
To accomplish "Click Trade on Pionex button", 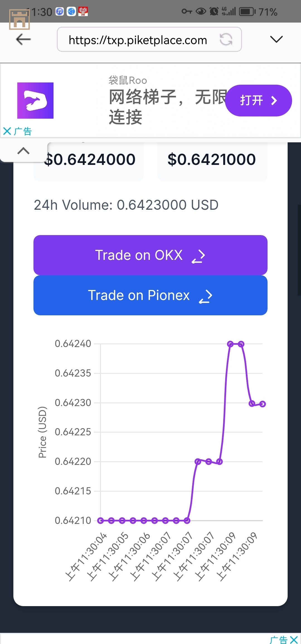I will pyautogui.click(x=151, y=295).
